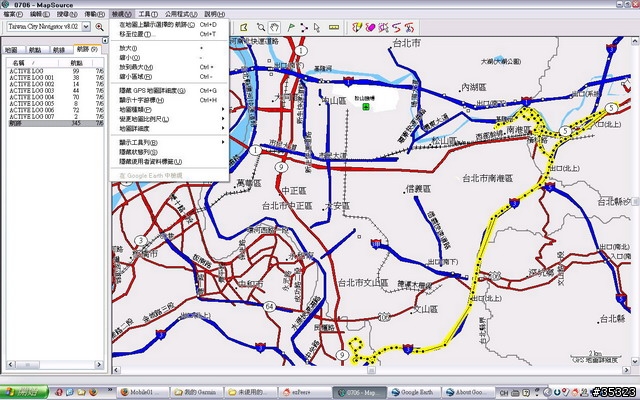
Task: Select the Hand pan tool
Action: 275,27
